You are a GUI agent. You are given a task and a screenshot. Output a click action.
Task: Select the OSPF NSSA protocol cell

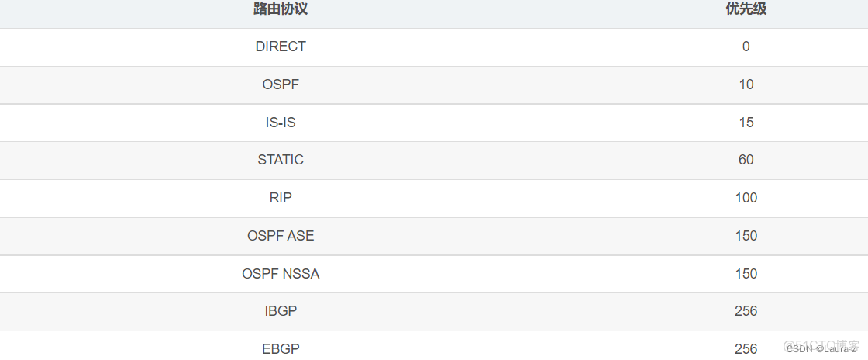pyautogui.click(x=281, y=274)
